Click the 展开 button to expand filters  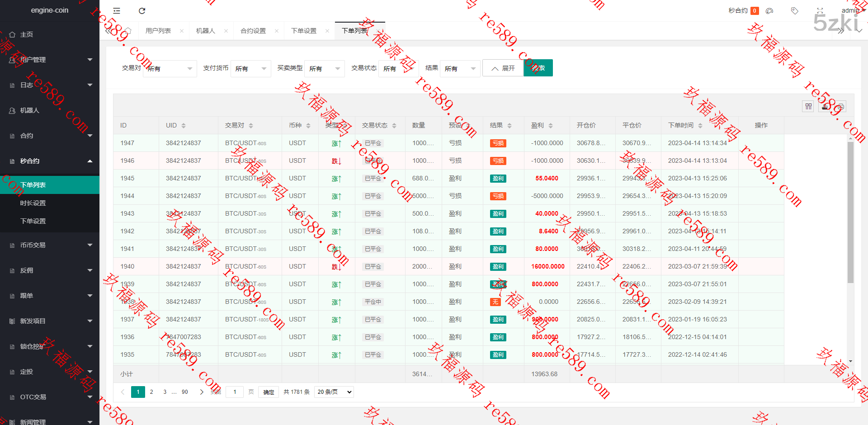[x=503, y=68]
